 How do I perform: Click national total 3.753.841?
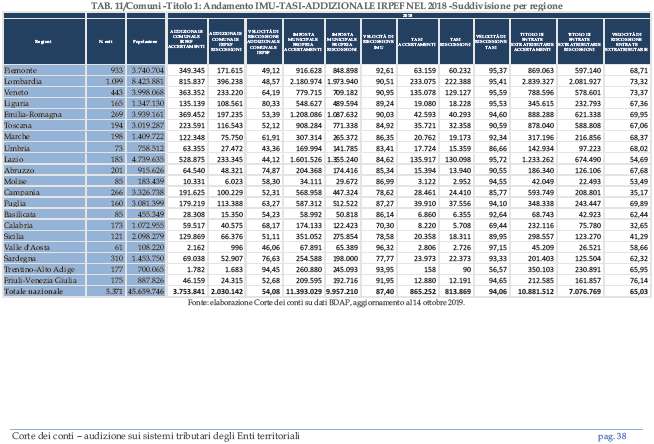189,291
